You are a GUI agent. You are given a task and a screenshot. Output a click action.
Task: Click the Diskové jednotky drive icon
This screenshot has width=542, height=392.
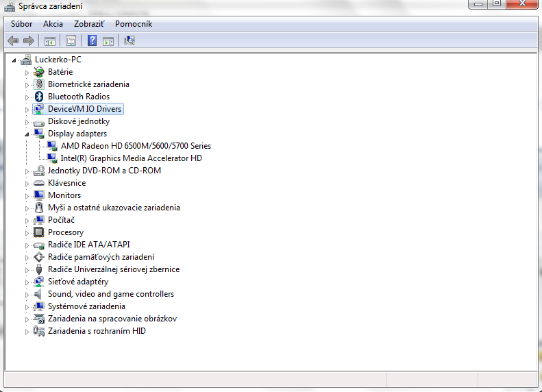[x=39, y=122]
